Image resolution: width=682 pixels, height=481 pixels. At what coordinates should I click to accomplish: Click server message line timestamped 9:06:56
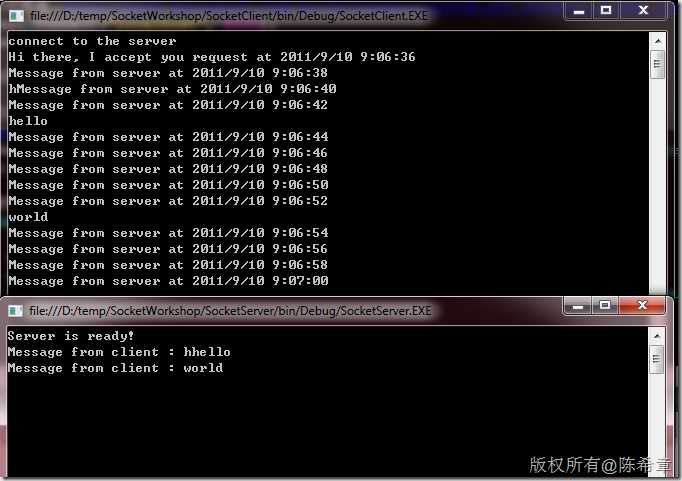coord(168,249)
